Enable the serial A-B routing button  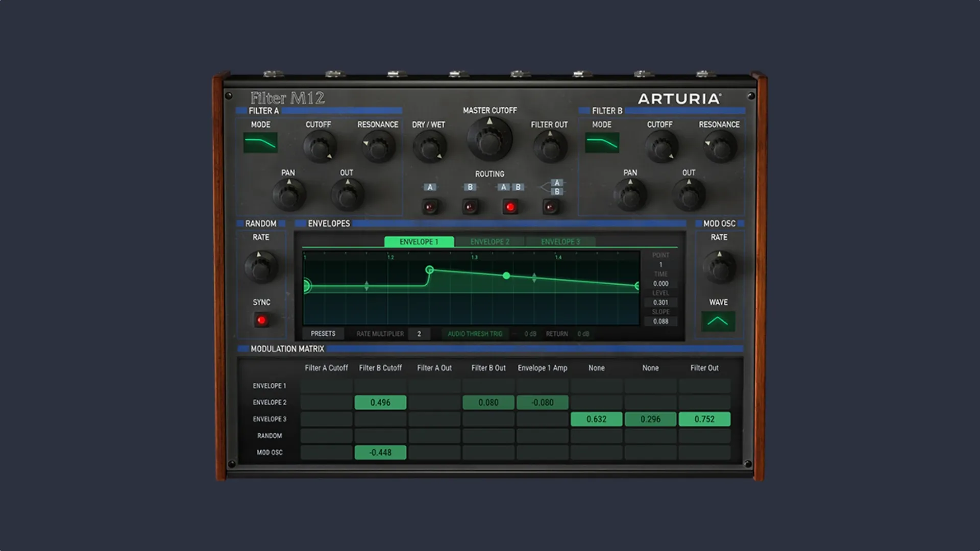pos(550,207)
